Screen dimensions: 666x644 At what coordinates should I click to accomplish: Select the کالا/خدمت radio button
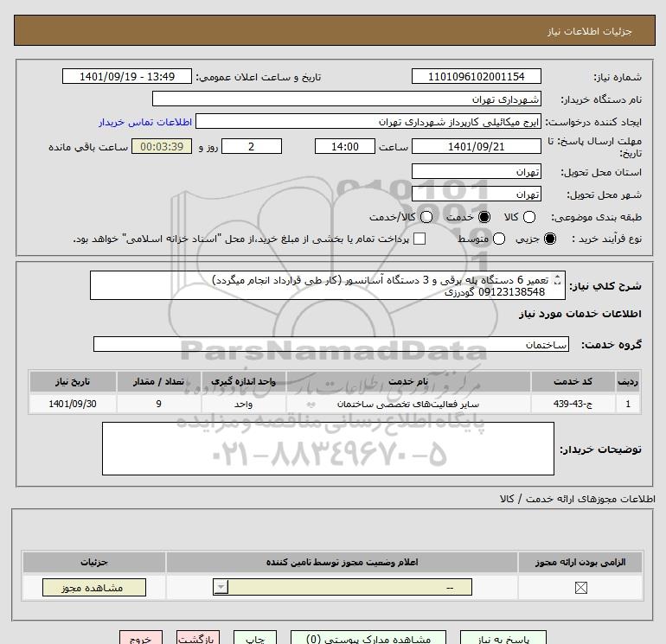[426, 217]
